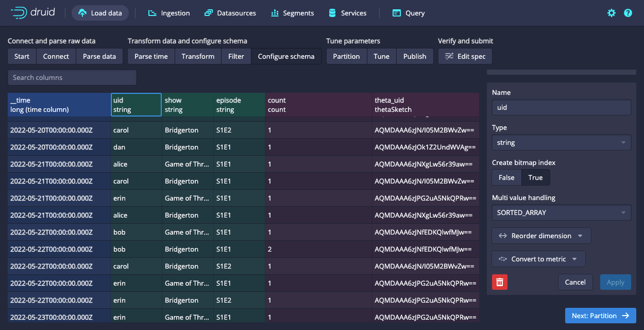Open the Convert to metric menu
Image resolution: width=644 pixels, height=330 pixels.
click(538, 259)
